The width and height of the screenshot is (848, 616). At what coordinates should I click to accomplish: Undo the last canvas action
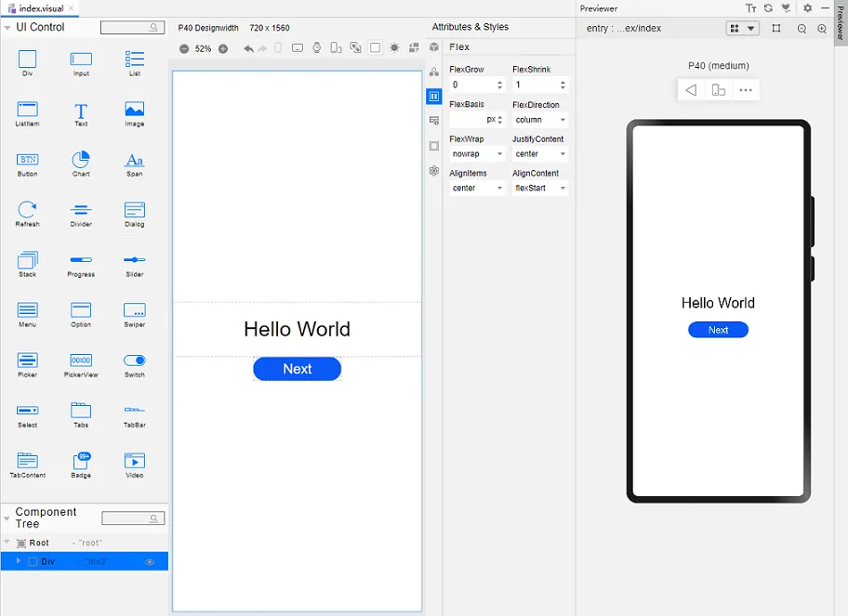[x=248, y=48]
